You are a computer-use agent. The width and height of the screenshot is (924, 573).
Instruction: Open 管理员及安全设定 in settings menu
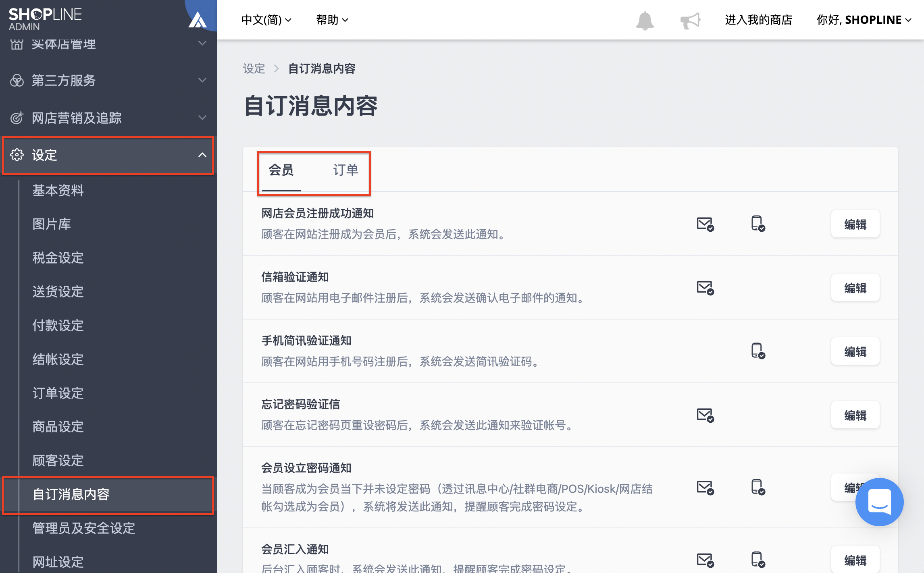84,528
